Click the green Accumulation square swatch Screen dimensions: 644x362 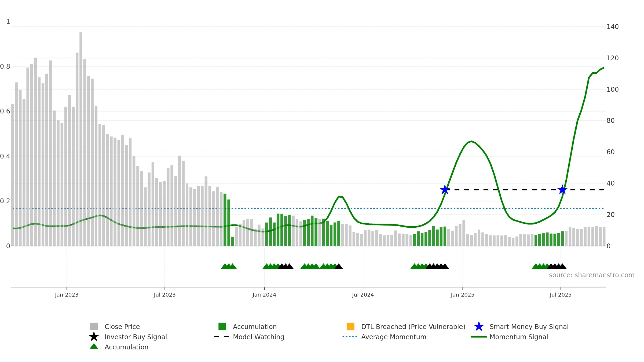pyautogui.click(x=222, y=327)
